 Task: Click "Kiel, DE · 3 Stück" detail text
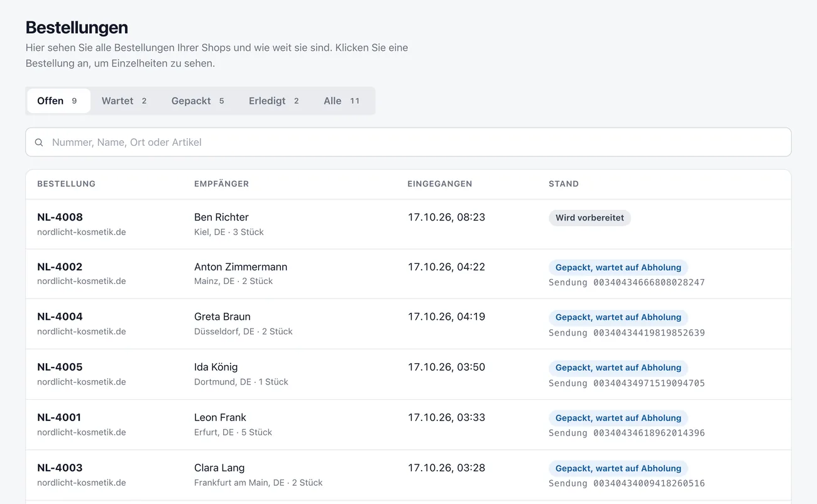click(x=229, y=232)
